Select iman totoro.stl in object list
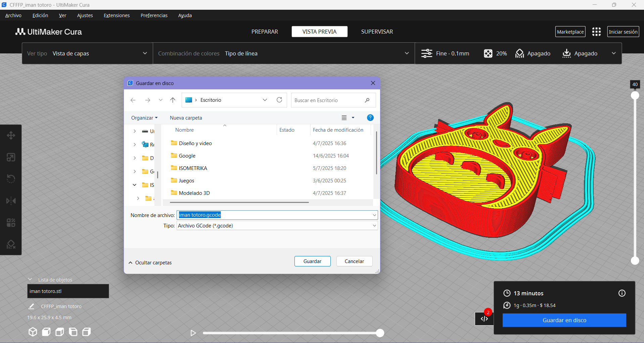The width and height of the screenshot is (644, 343). [68, 291]
